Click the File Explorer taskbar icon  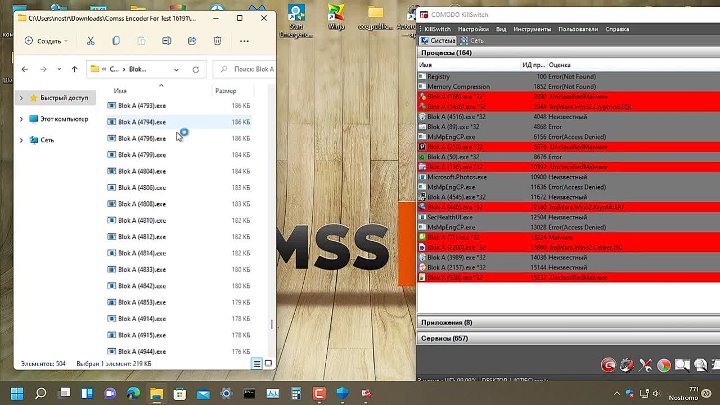(157, 394)
